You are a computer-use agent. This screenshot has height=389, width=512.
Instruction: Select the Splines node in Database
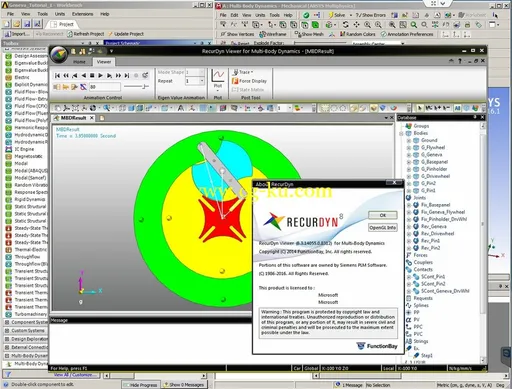pyautogui.click(x=421, y=305)
